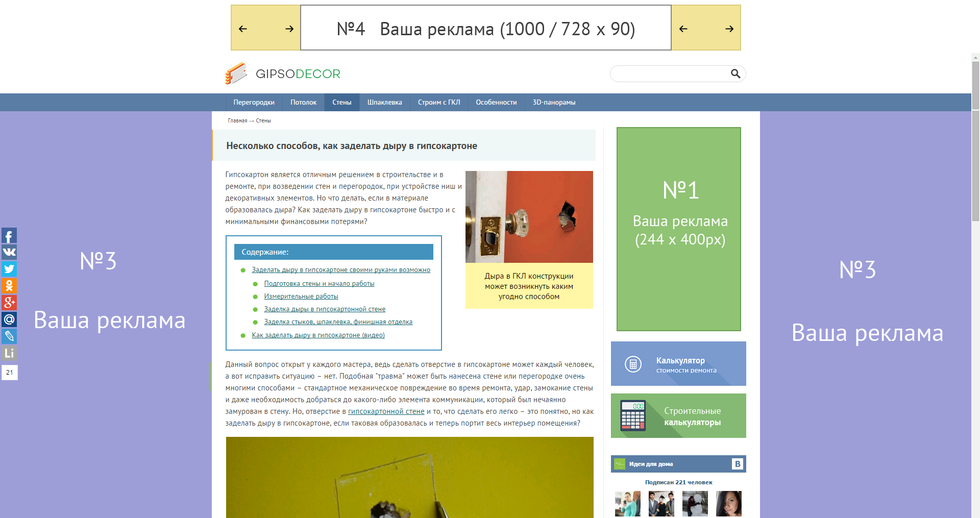Viewport: 980px width, 518px height.
Task: Go to the 3D-панорамы section
Action: point(554,103)
